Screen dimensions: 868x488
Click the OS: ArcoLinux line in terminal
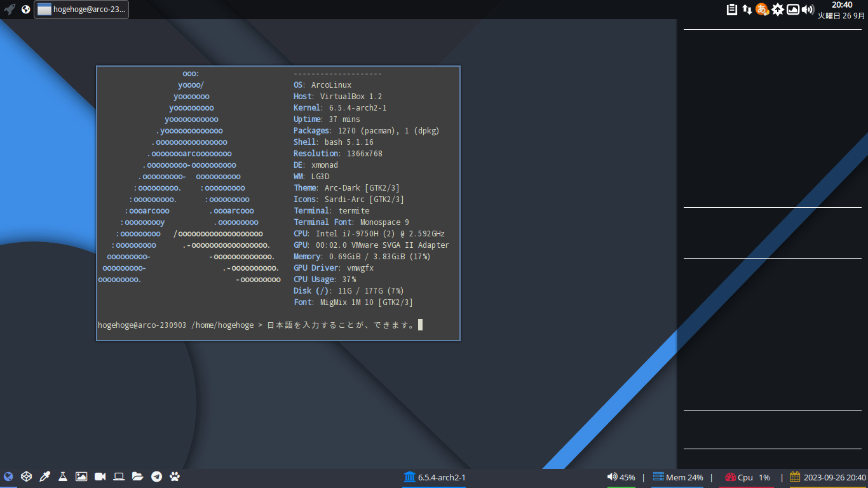coord(322,85)
